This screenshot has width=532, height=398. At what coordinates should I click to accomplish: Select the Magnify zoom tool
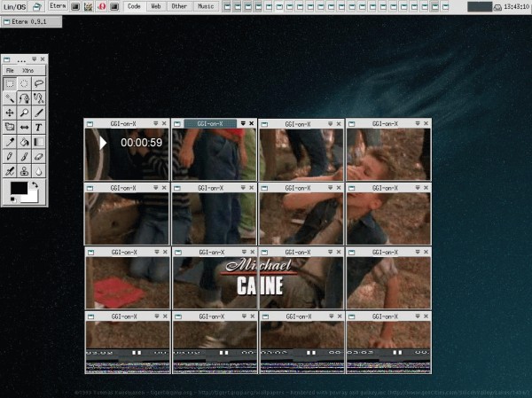click(24, 113)
